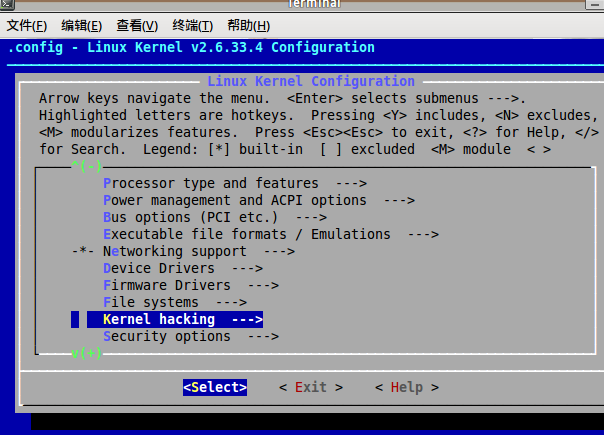This screenshot has height=435, width=604.
Task: Click the Terminal window title text
Action: [x=314, y=4]
